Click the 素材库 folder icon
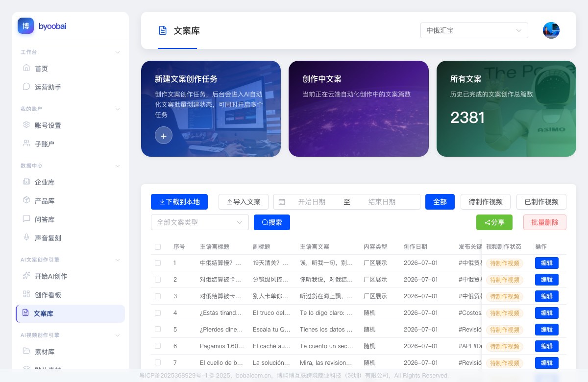This screenshot has width=588, height=382. click(26, 351)
